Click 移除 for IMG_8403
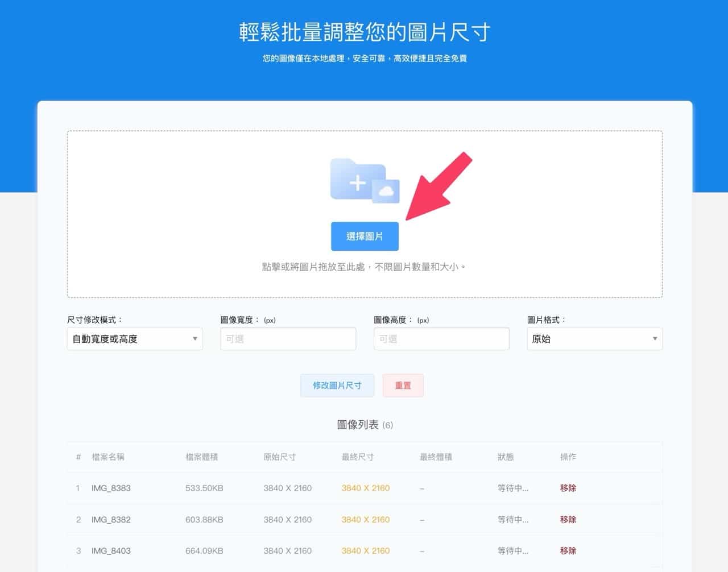Screen dimensions: 728x572 (568, 550)
